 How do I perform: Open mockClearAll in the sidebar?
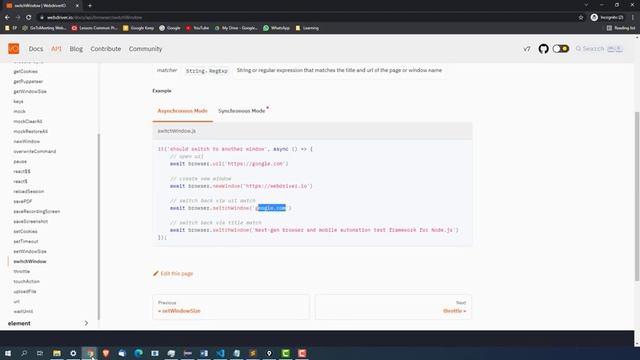pyautogui.click(x=28, y=121)
